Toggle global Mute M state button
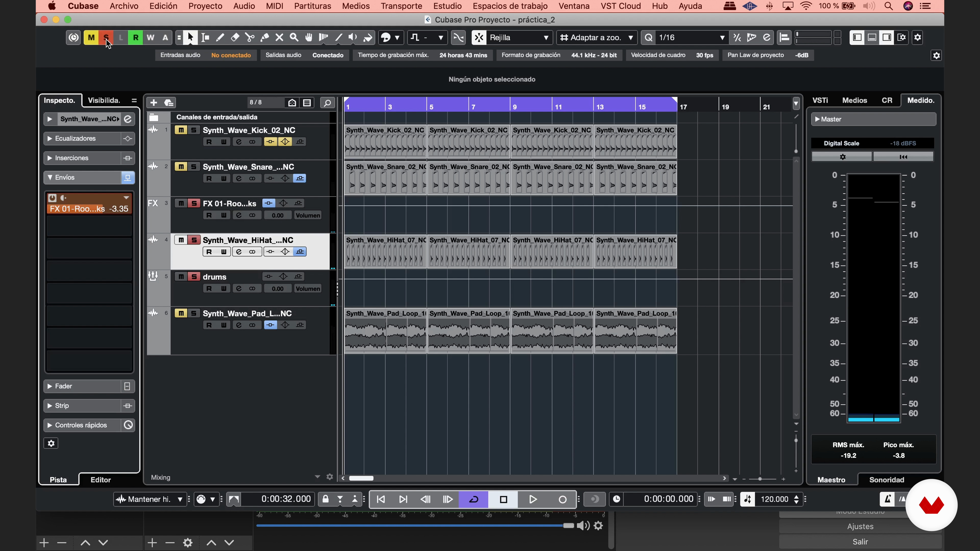This screenshot has width=980, height=551. (x=91, y=37)
